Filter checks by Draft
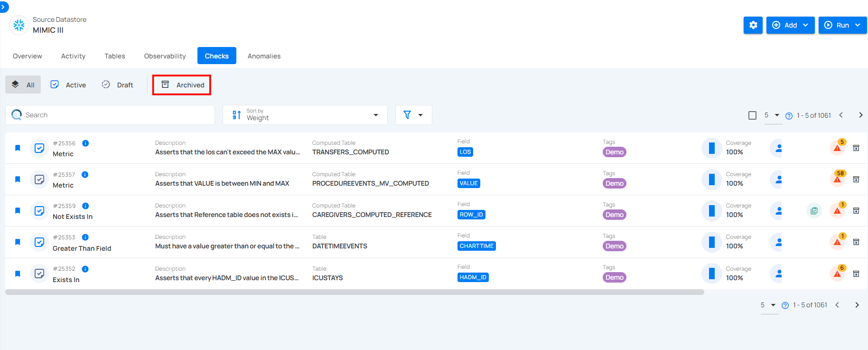The height and width of the screenshot is (350, 868). tap(118, 85)
